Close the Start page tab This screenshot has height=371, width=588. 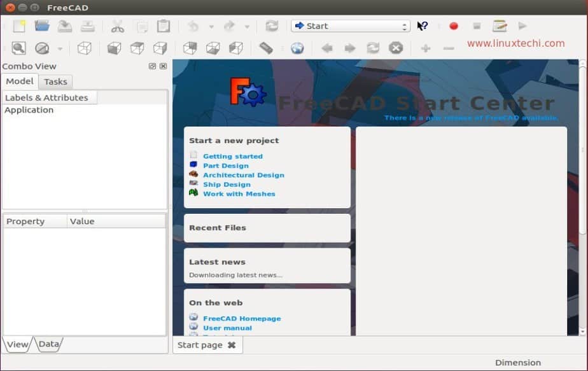tap(232, 345)
